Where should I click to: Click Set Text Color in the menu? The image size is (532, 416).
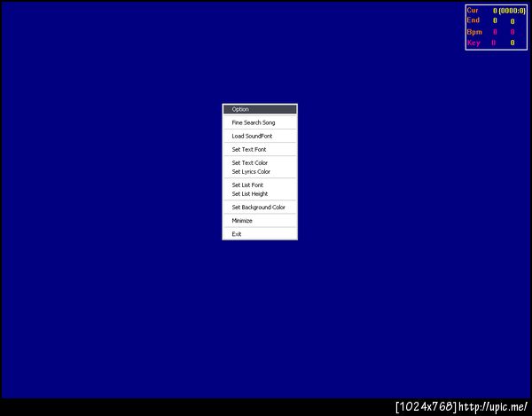tap(260, 163)
